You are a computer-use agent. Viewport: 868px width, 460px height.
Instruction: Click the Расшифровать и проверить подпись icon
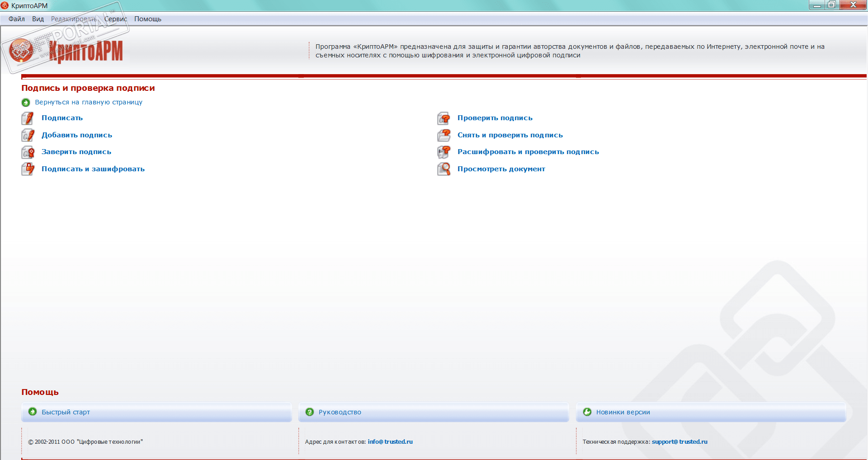coord(443,152)
